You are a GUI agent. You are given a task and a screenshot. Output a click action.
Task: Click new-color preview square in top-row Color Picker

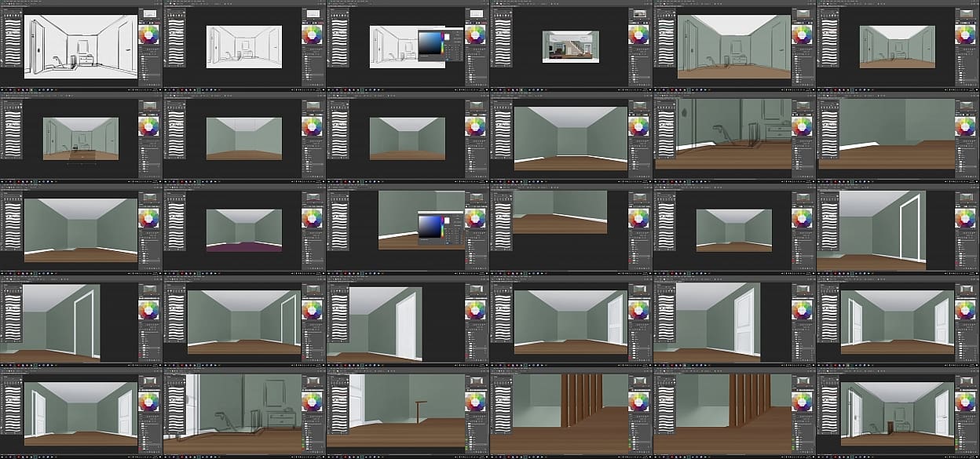click(446, 36)
